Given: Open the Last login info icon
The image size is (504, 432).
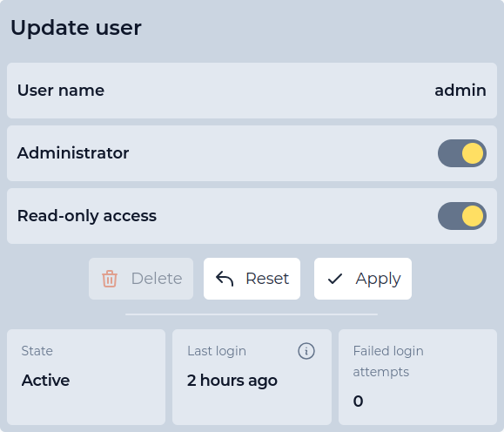Looking at the screenshot, I should pyautogui.click(x=306, y=351).
